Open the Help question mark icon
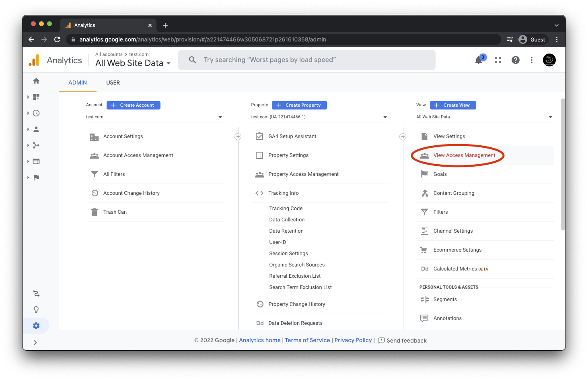588x380 pixels. pyautogui.click(x=516, y=60)
